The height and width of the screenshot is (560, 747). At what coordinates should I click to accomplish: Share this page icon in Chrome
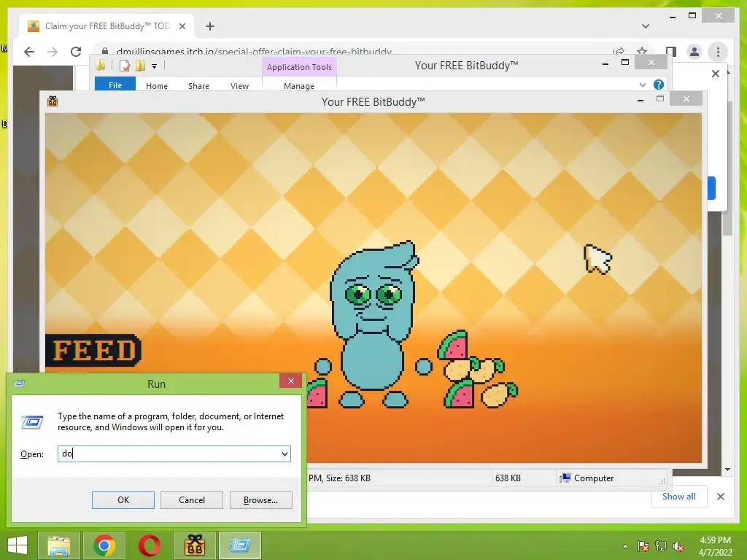[619, 52]
